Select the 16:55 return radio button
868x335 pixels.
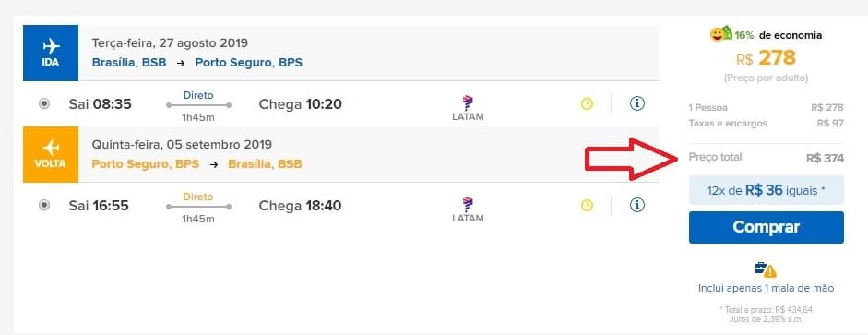click(x=44, y=206)
